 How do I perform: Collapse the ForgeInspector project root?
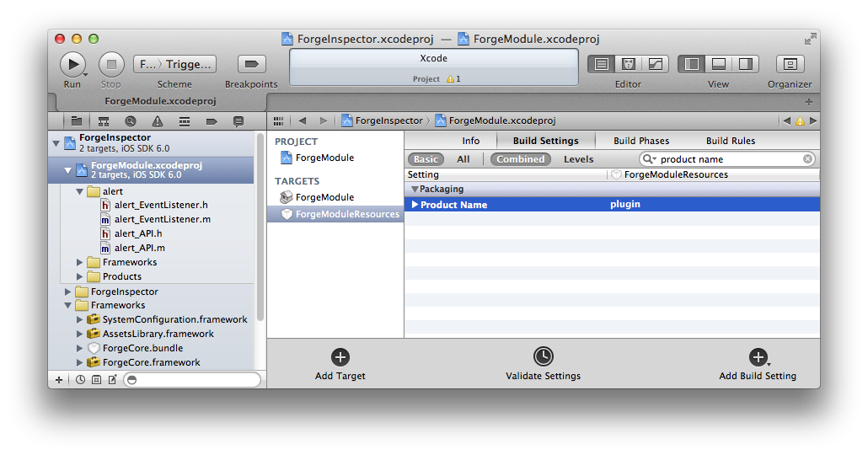(56, 142)
